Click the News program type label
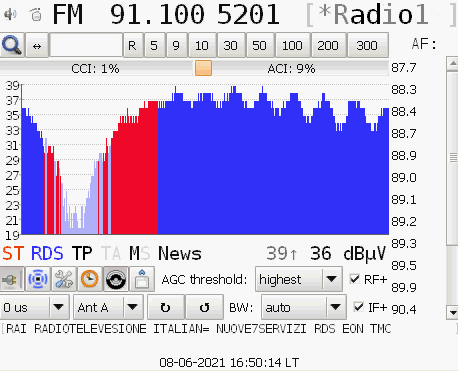 point(180,253)
